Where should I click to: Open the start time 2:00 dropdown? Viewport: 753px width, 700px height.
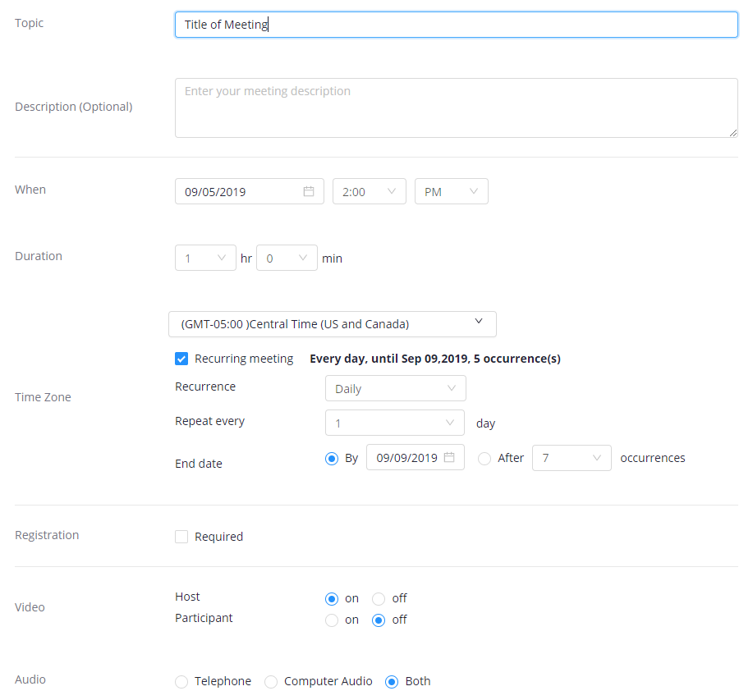[369, 192]
